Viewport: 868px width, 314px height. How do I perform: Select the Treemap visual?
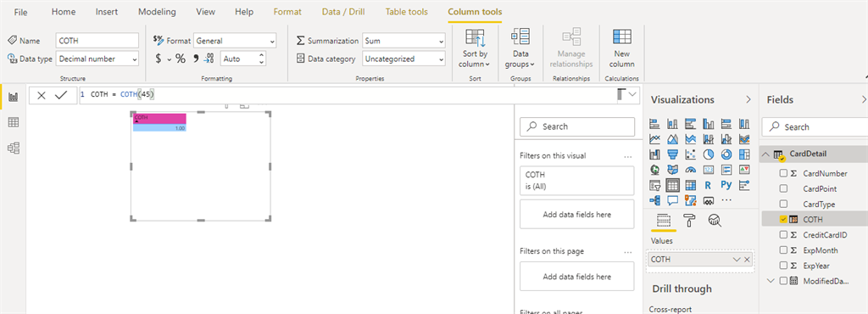click(743, 154)
